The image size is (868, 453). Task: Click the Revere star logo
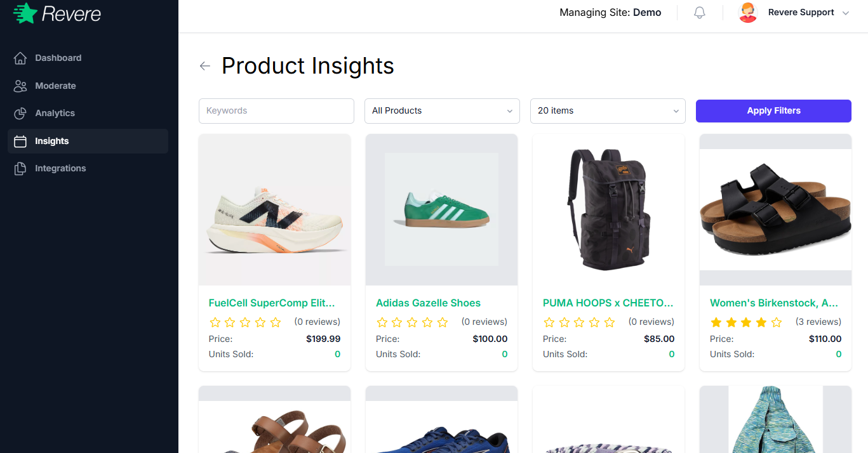click(23, 13)
